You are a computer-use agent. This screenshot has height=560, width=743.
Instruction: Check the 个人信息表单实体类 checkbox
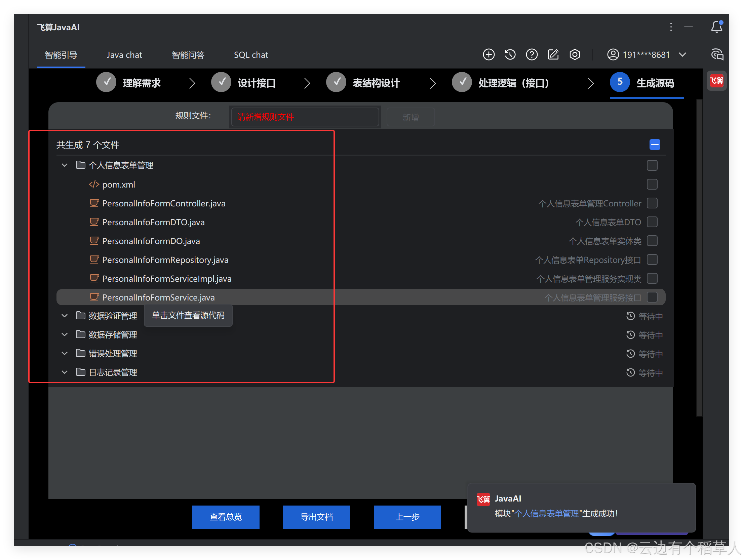coord(652,241)
